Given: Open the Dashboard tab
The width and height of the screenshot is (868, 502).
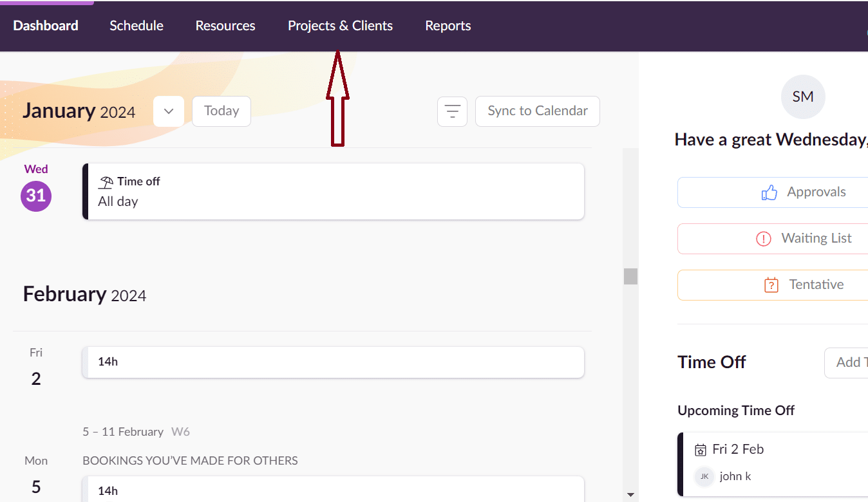Looking at the screenshot, I should (x=46, y=26).
